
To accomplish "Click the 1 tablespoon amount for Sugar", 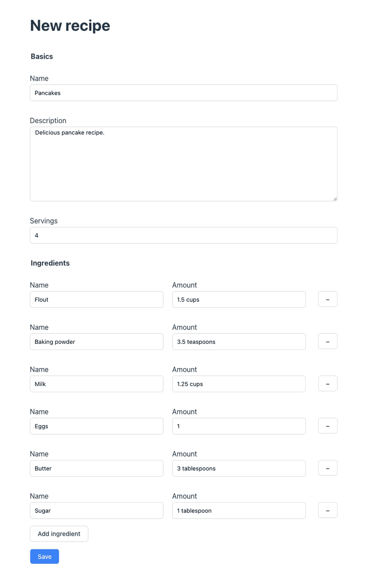I will [x=239, y=510].
